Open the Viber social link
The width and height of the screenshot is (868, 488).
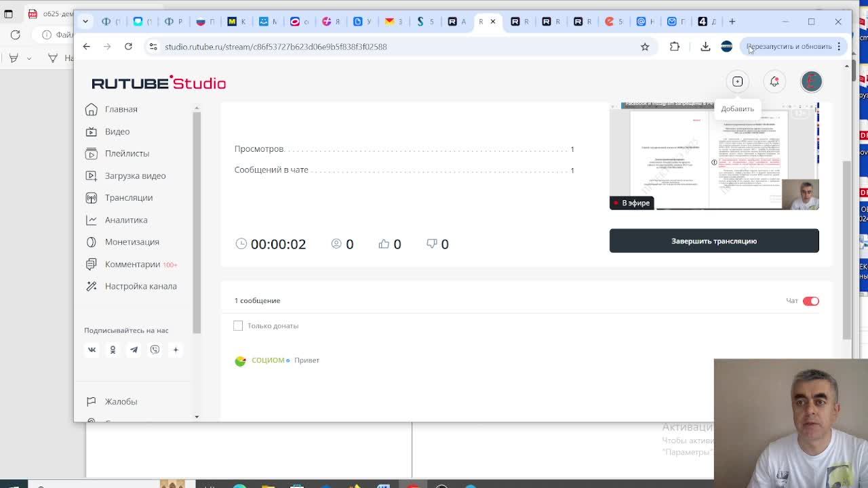tap(155, 350)
